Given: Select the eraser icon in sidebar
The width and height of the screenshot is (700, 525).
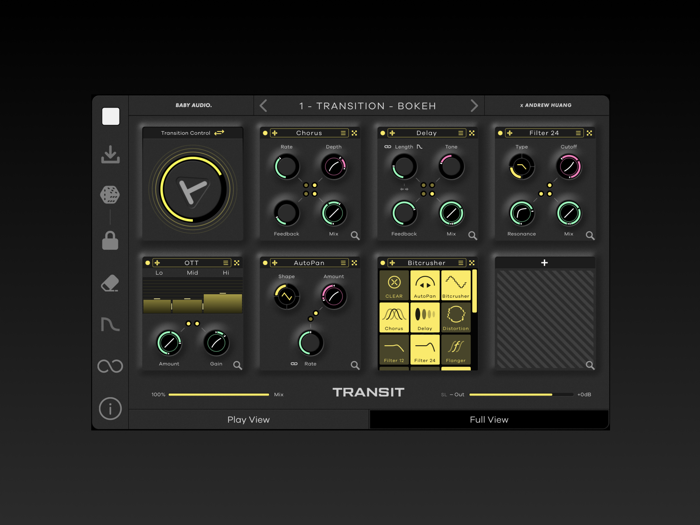Looking at the screenshot, I should point(110,283).
